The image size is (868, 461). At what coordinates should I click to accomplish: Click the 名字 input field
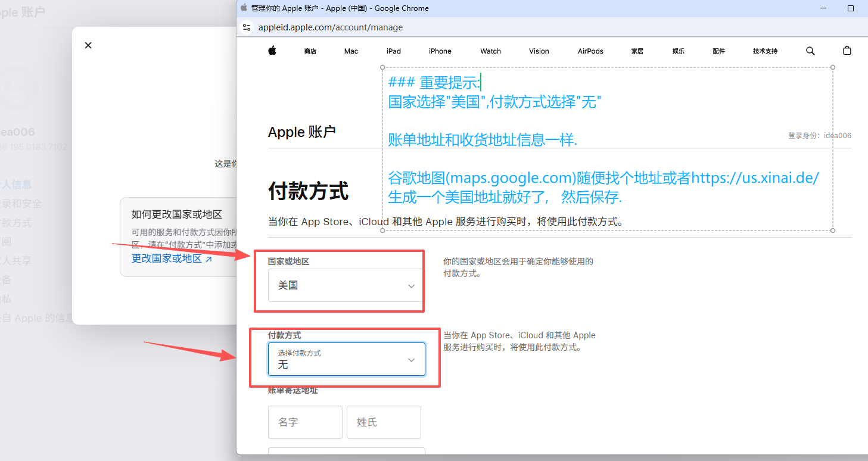point(305,422)
